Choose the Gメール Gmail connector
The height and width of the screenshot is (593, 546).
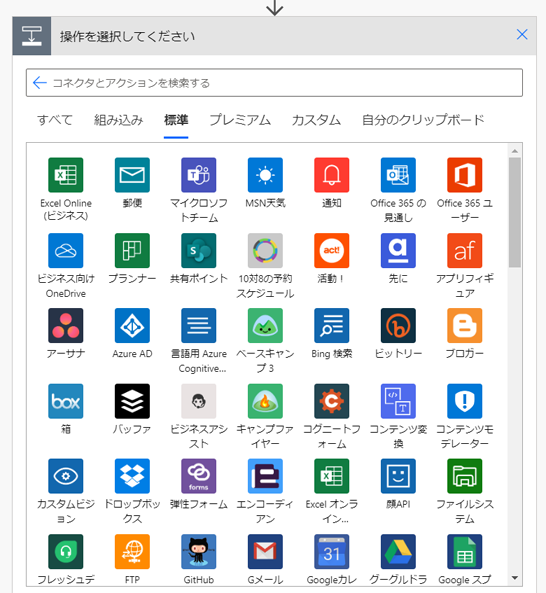pyautogui.click(x=265, y=552)
